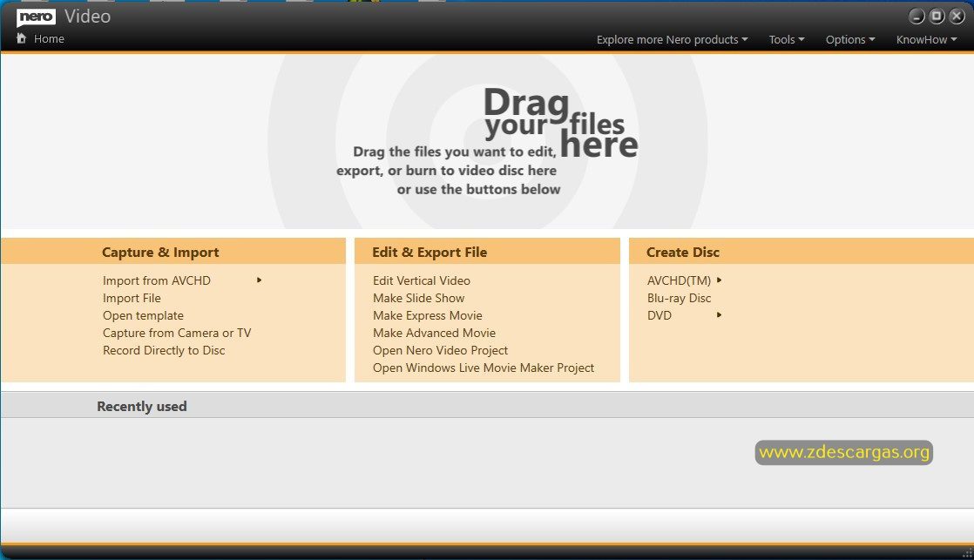Image resolution: width=974 pixels, height=560 pixels.
Task: Click the Nero logo
Action: click(36, 17)
